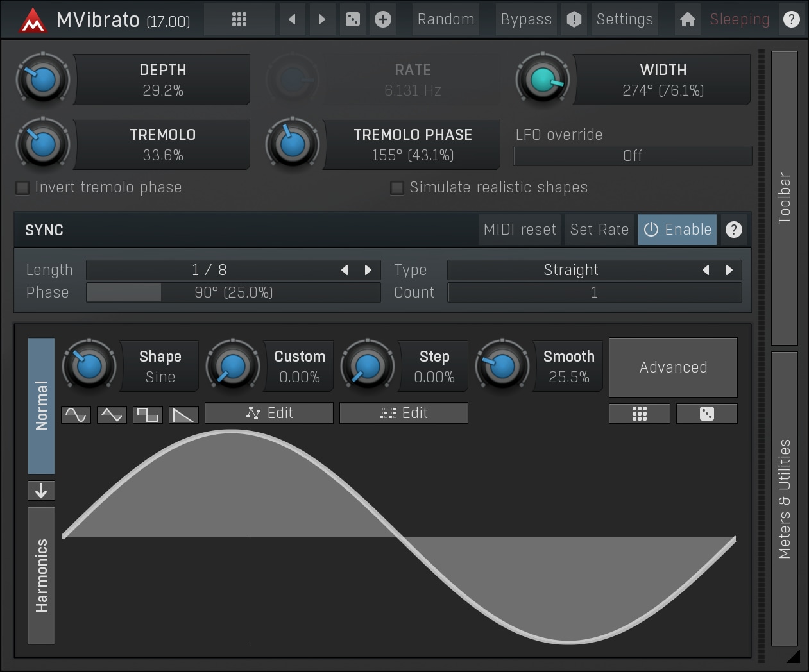The width and height of the screenshot is (809, 672).
Task: Switch to the Harmonics tab
Action: pos(41,575)
